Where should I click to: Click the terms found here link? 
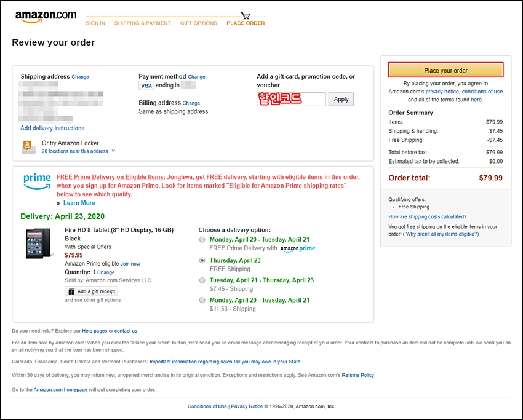(476, 100)
